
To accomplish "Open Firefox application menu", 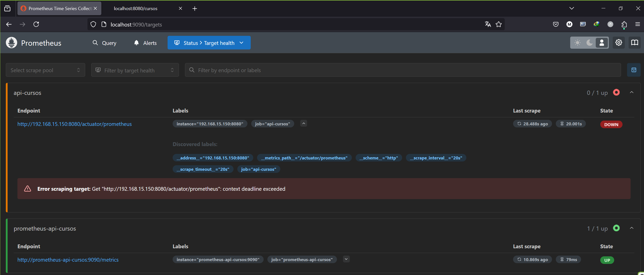I will pyautogui.click(x=638, y=24).
